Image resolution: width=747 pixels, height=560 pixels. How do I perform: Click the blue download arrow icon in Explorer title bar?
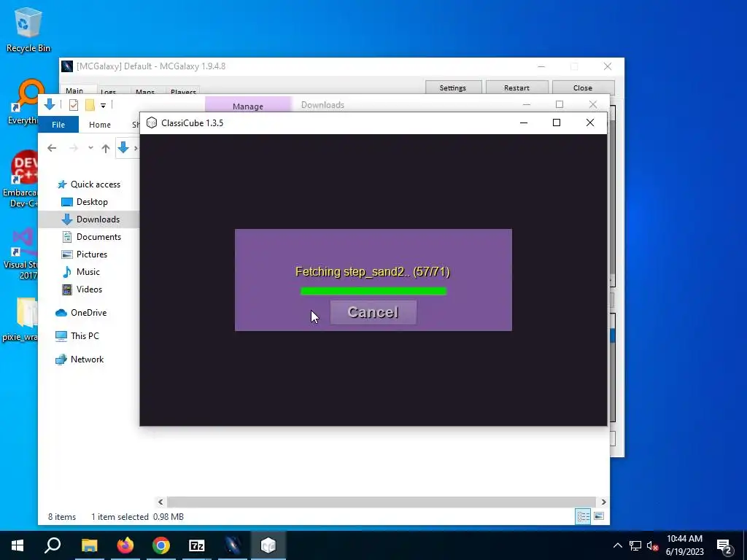pos(49,105)
